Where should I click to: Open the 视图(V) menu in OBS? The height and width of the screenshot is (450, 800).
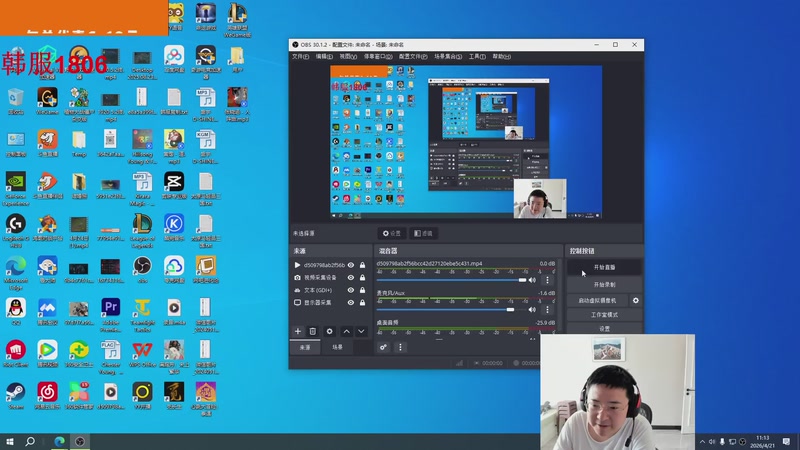point(348,57)
